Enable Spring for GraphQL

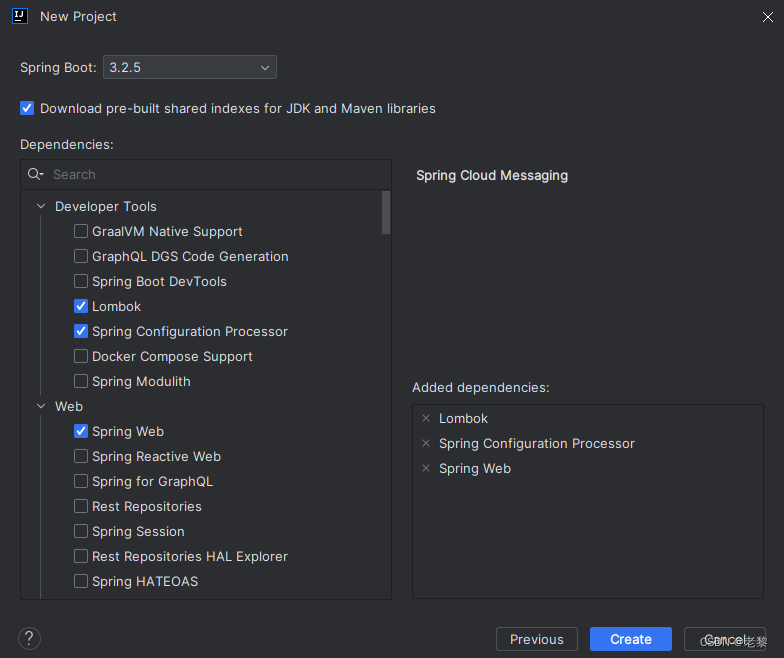(80, 481)
